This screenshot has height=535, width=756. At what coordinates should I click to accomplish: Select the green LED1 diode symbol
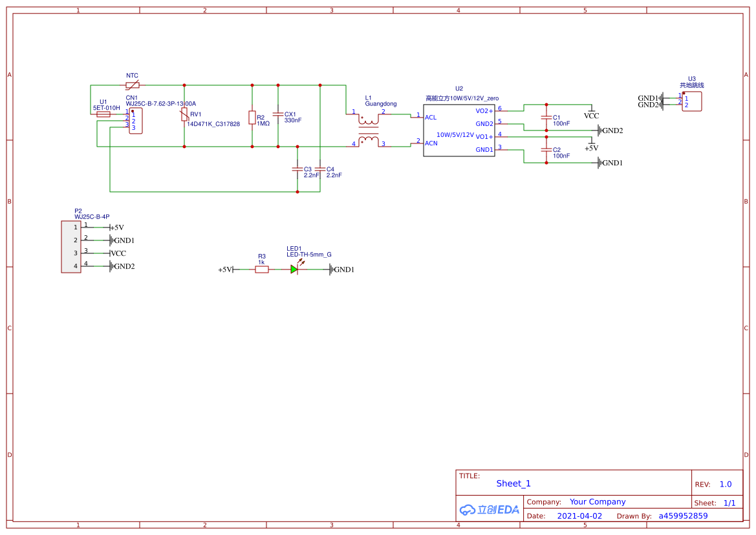pyautogui.click(x=294, y=269)
